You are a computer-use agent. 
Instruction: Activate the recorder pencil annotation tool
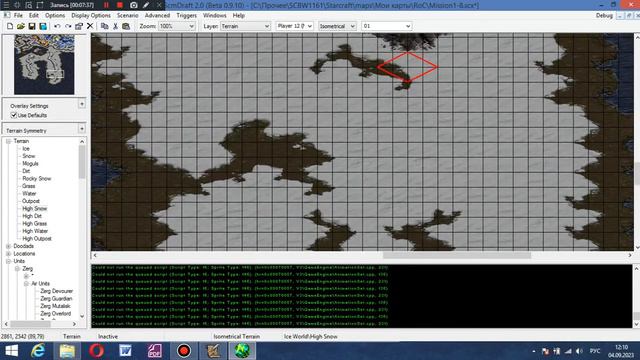(x=146, y=5)
